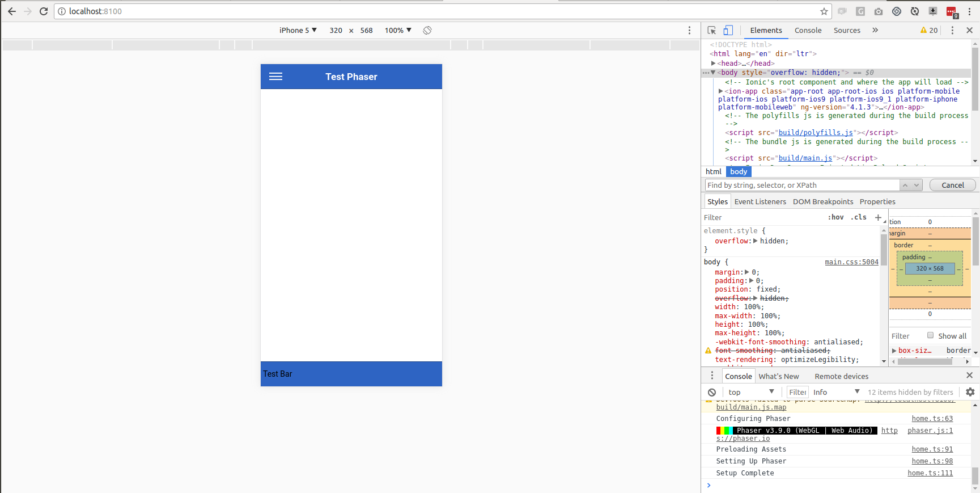Toggle the device toolbar icon in DevTools
Image resolution: width=980 pixels, height=493 pixels.
tap(728, 30)
